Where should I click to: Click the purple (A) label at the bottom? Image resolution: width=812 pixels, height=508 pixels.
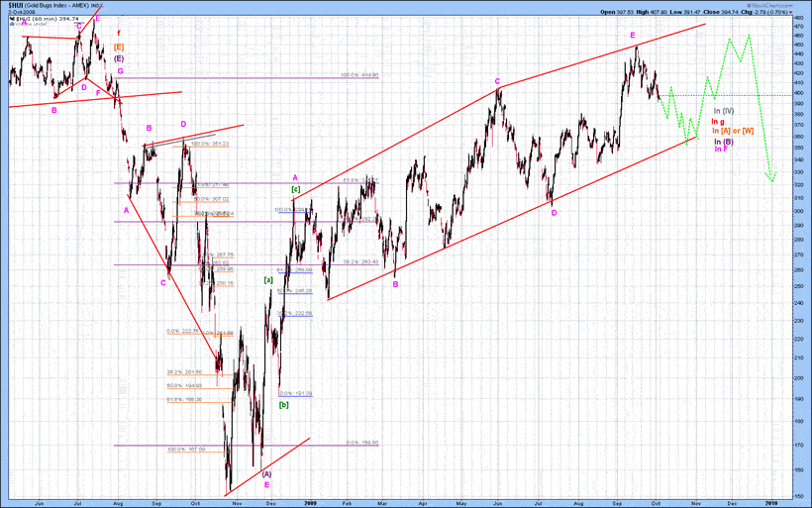[x=266, y=473]
